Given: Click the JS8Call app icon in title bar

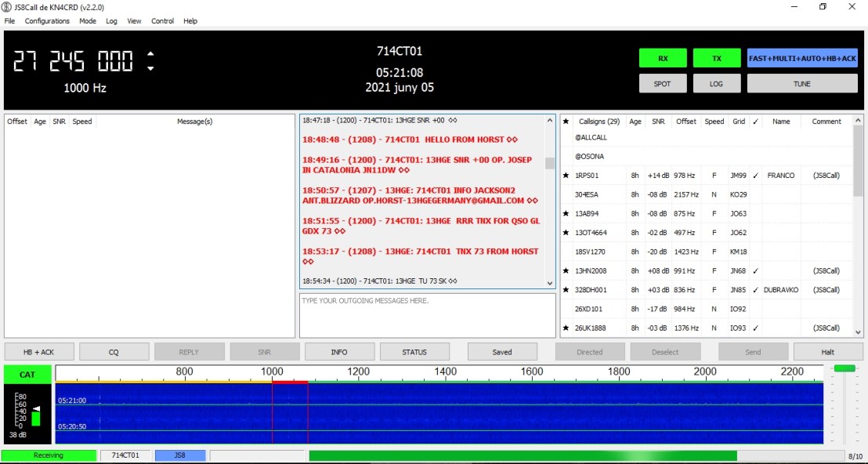Looking at the screenshot, I should click(8, 7).
